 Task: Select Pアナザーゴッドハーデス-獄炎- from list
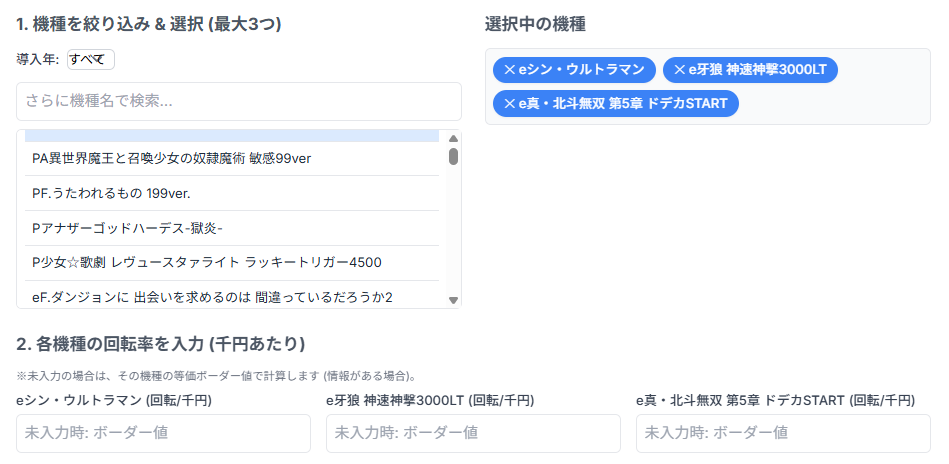[x=232, y=228]
